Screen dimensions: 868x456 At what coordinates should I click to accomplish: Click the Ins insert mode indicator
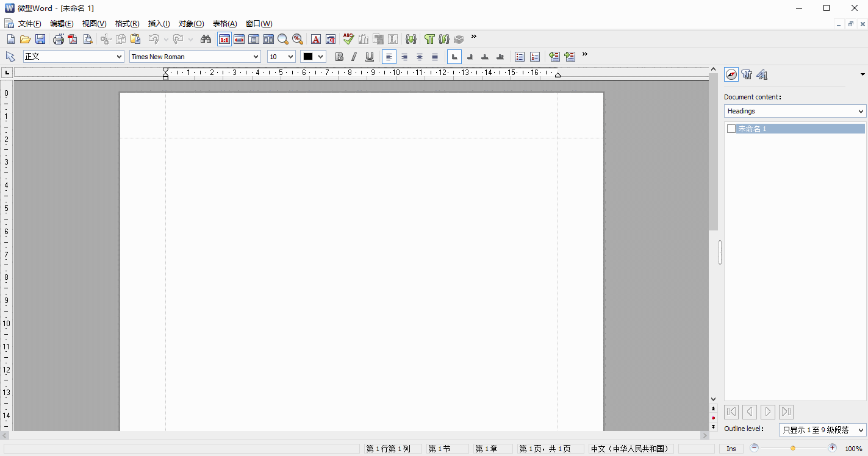pos(731,449)
